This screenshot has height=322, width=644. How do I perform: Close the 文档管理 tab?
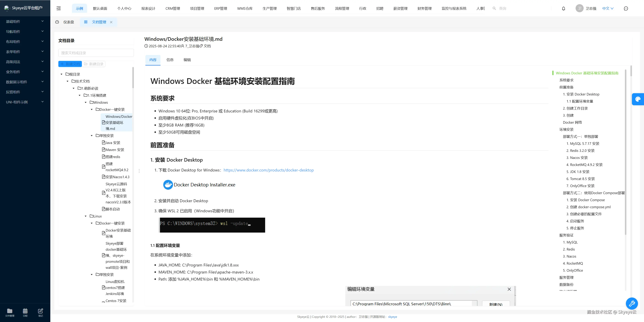[x=111, y=22]
